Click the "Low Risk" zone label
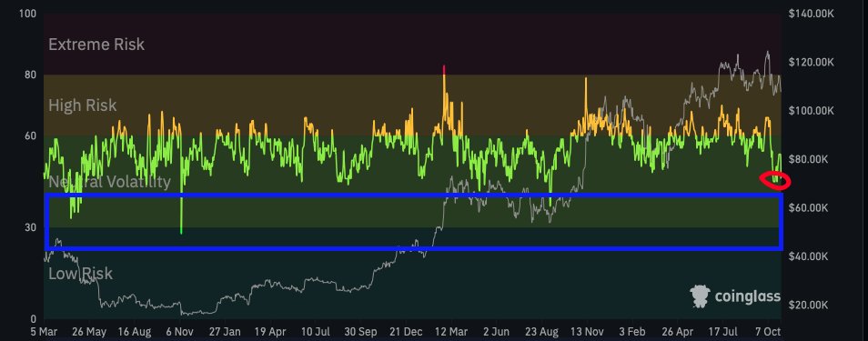The image size is (868, 341). click(80, 274)
